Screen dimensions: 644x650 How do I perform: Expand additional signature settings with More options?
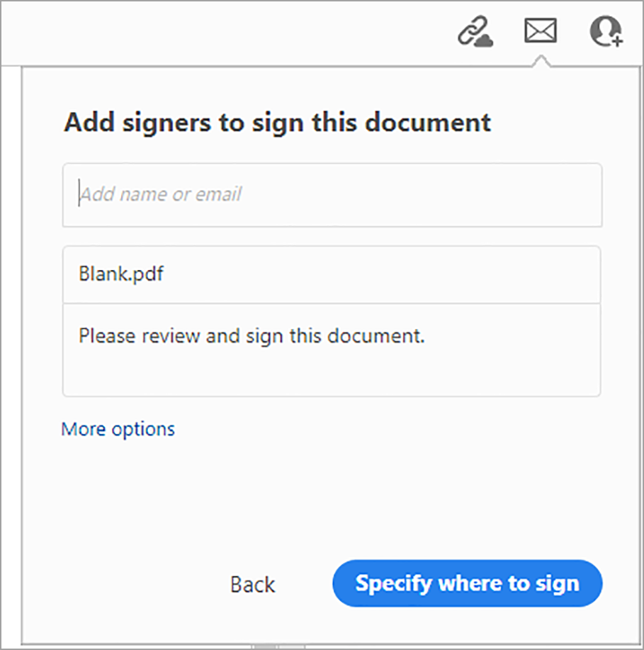(x=117, y=429)
